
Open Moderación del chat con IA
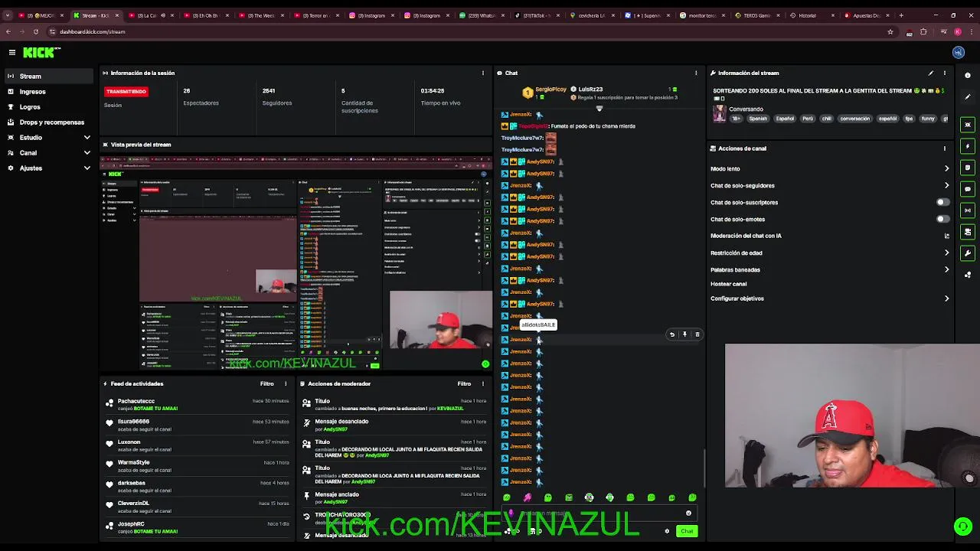[x=830, y=236]
